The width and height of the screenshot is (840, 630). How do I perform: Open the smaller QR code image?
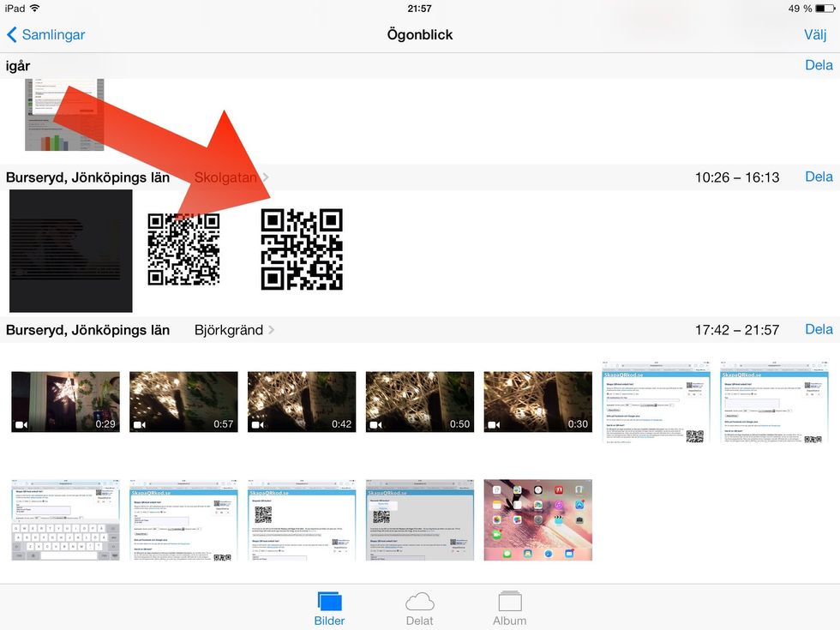click(x=183, y=249)
